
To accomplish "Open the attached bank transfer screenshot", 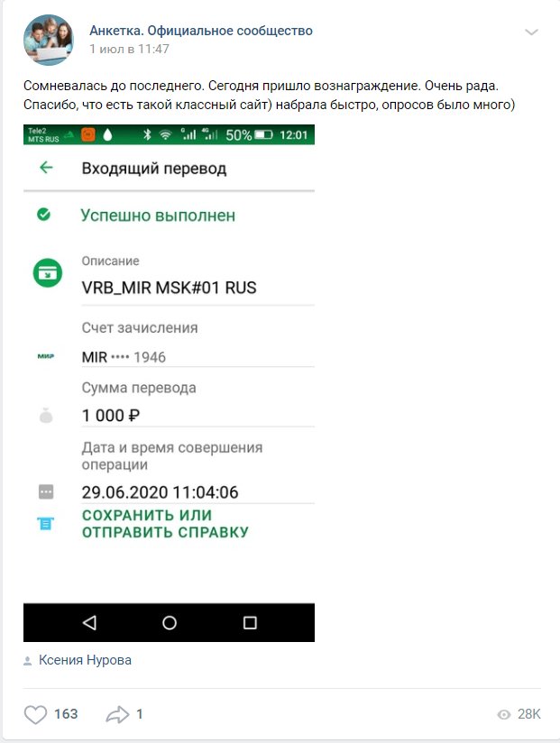I will [170, 383].
